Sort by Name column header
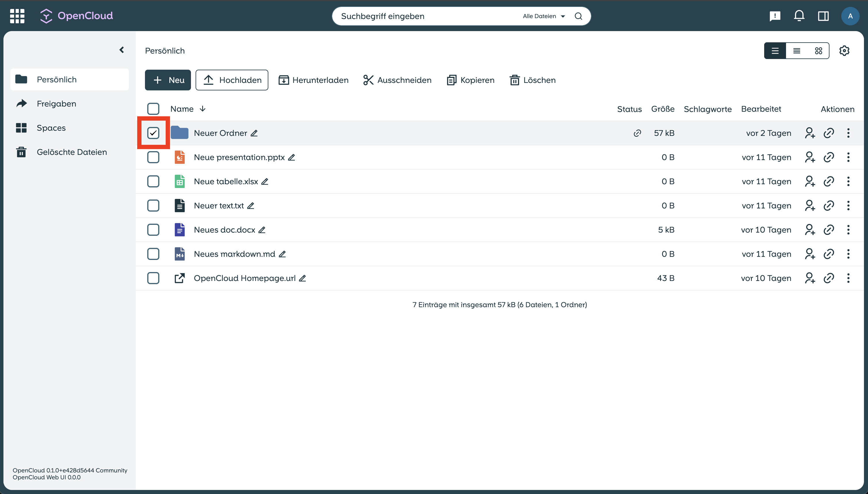The height and width of the screenshot is (494, 868). (188, 109)
